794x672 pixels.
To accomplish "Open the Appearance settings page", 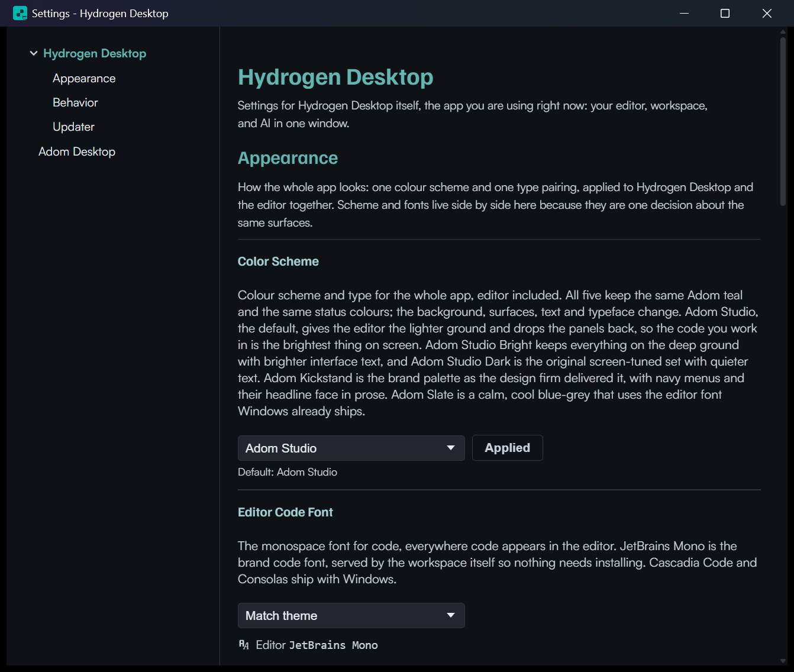I will click(84, 78).
